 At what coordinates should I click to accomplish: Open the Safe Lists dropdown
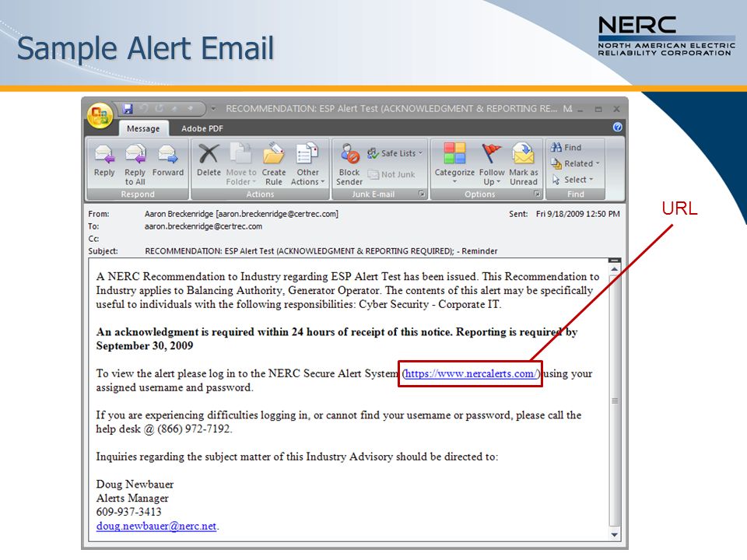click(x=395, y=153)
